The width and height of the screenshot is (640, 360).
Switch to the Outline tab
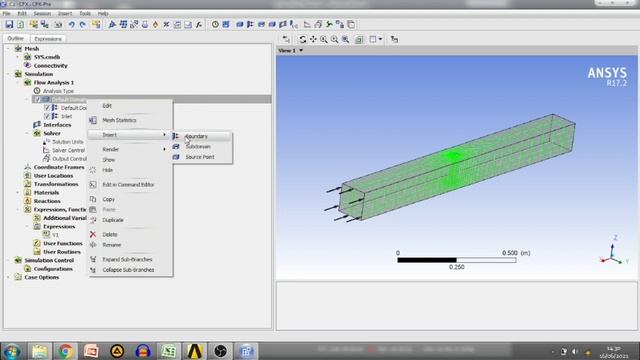(x=16, y=38)
